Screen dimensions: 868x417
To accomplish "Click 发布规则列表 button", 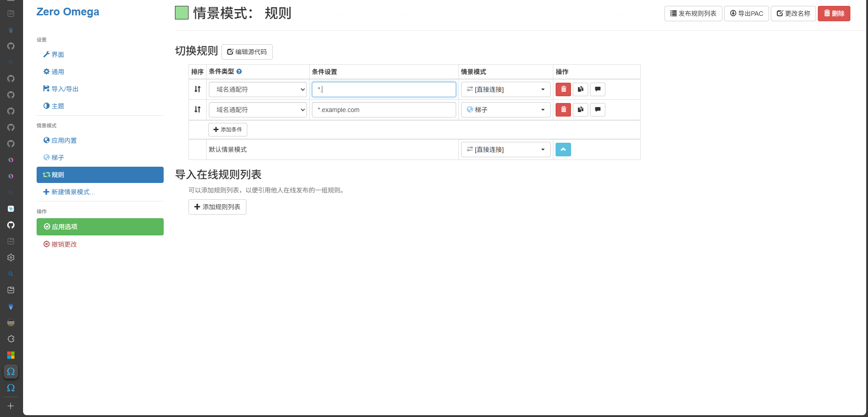I will (x=693, y=14).
